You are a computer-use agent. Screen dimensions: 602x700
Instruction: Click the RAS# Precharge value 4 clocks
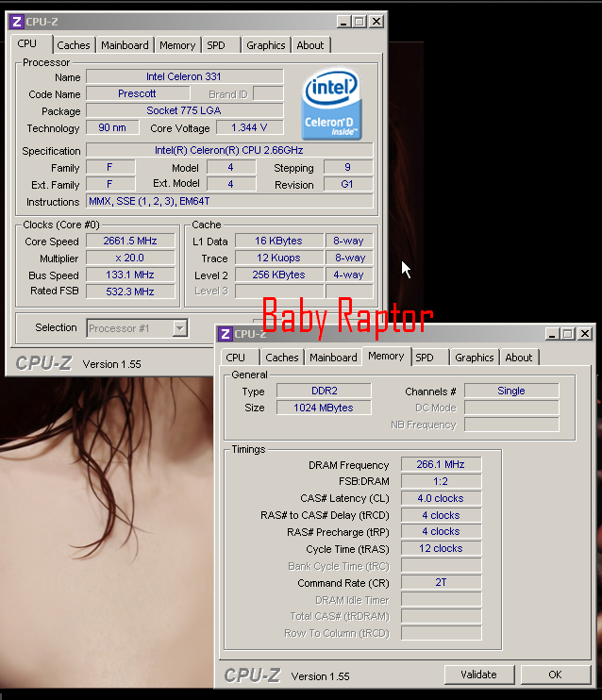(x=442, y=531)
